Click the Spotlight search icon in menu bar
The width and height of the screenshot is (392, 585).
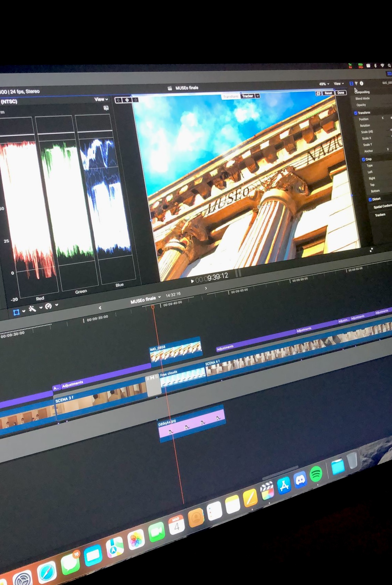click(x=389, y=65)
